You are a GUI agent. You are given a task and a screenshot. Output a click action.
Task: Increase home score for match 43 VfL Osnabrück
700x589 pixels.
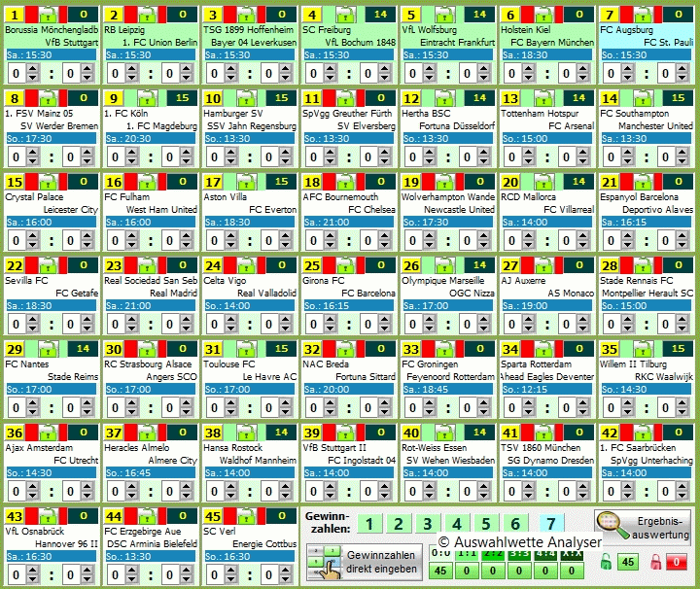(33, 571)
